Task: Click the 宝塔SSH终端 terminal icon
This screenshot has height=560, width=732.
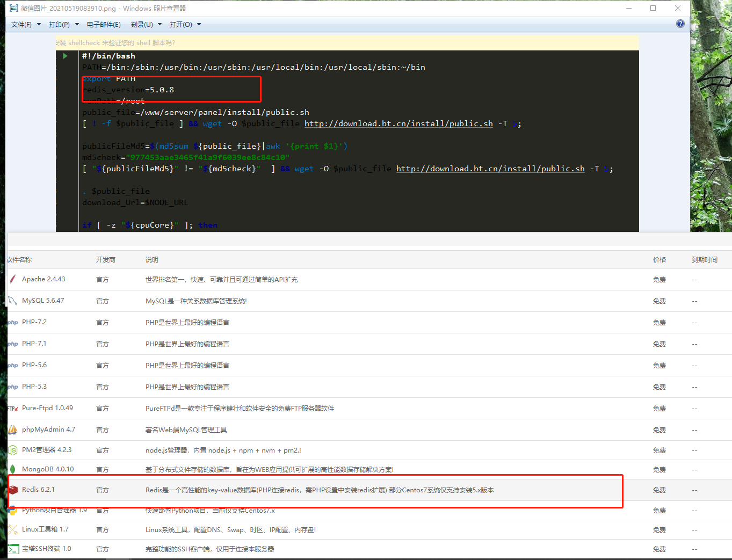Action: point(13,549)
